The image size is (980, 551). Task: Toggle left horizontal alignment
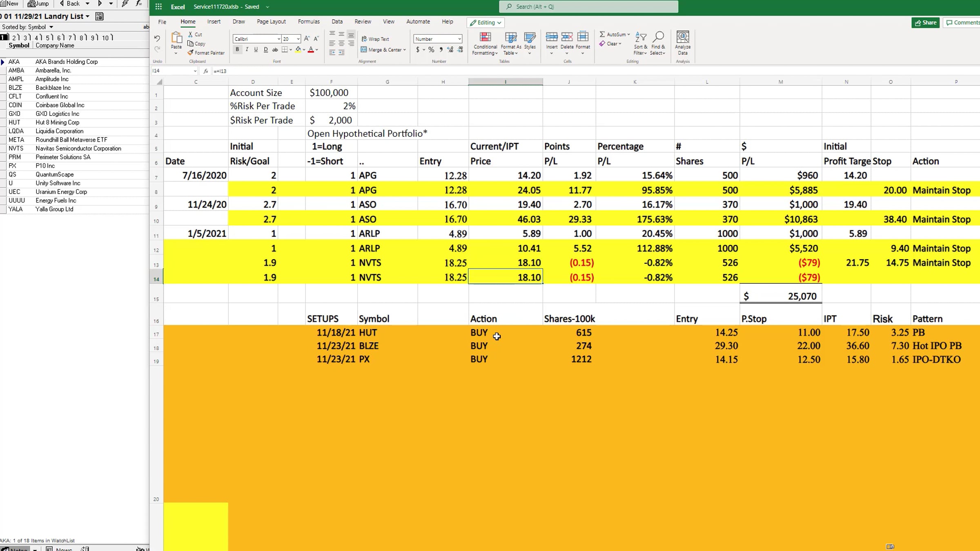coord(332,43)
